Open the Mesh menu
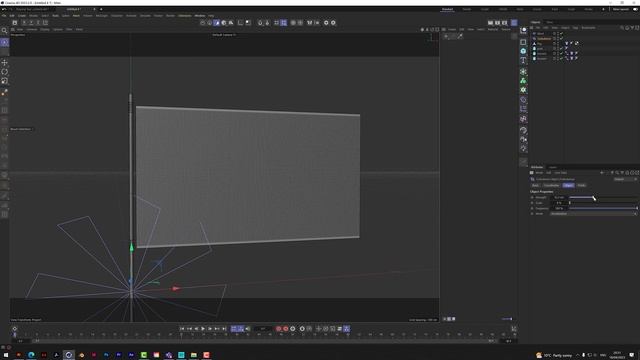The height and width of the screenshot is (360, 640). [76, 16]
